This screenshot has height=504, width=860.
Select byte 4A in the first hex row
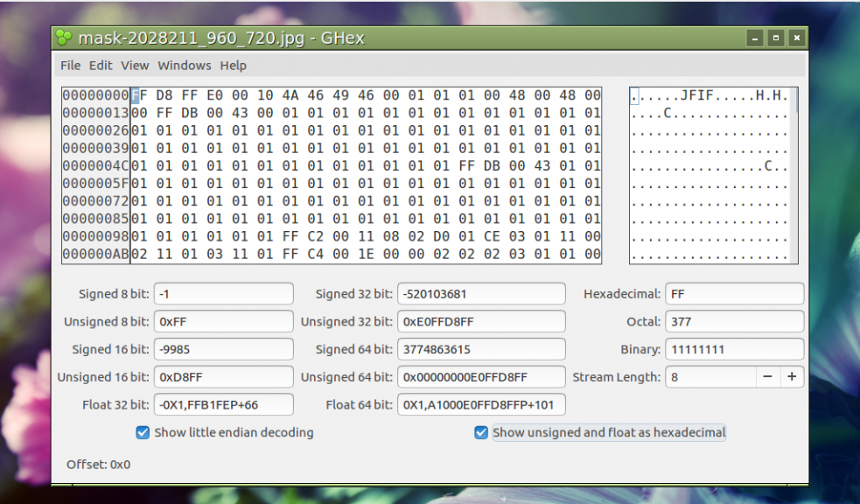[x=290, y=95]
